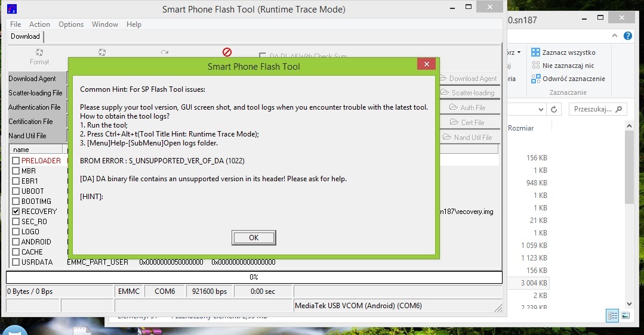Screen dimensions: 644x335
Task: Expand the Explorer address bar history dropdown
Action: tap(541, 109)
